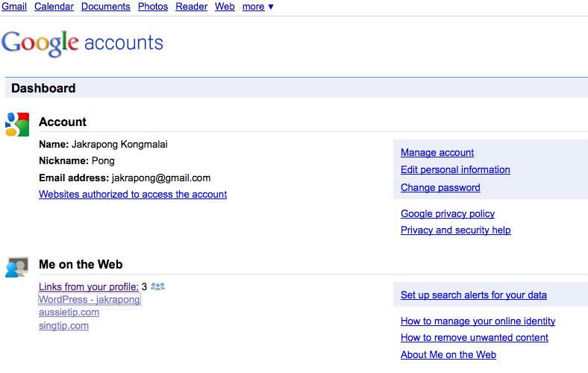Visit the WordPress - jakrapong link

89,300
